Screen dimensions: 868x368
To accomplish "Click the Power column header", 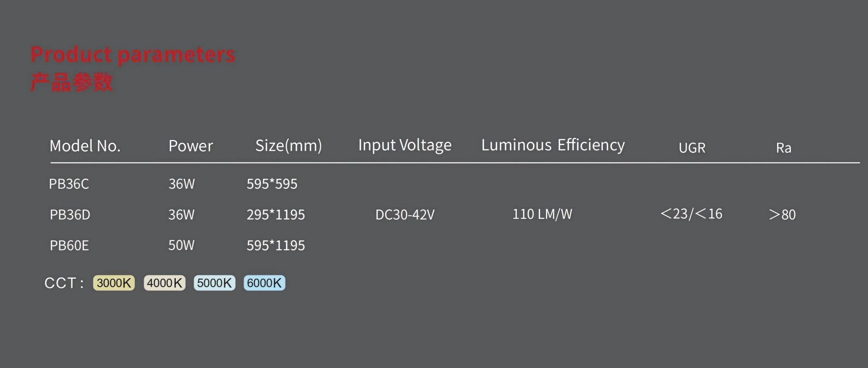I will click(x=191, y=146).
